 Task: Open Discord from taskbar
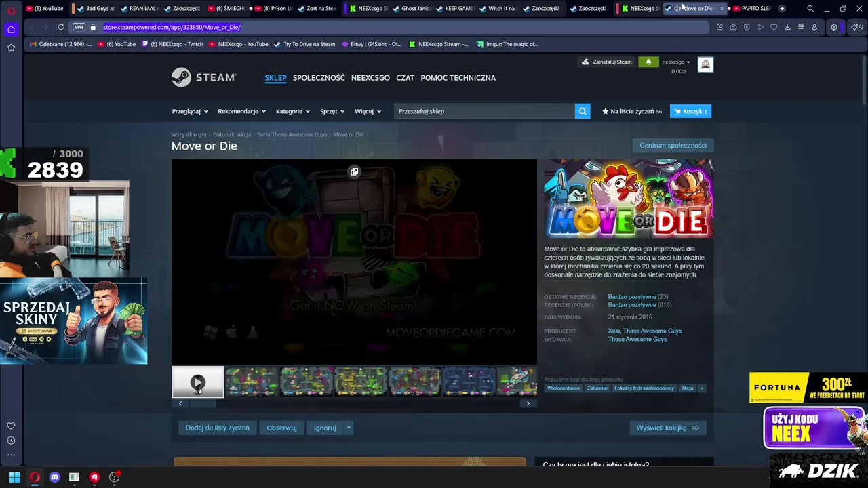point(55,476)
